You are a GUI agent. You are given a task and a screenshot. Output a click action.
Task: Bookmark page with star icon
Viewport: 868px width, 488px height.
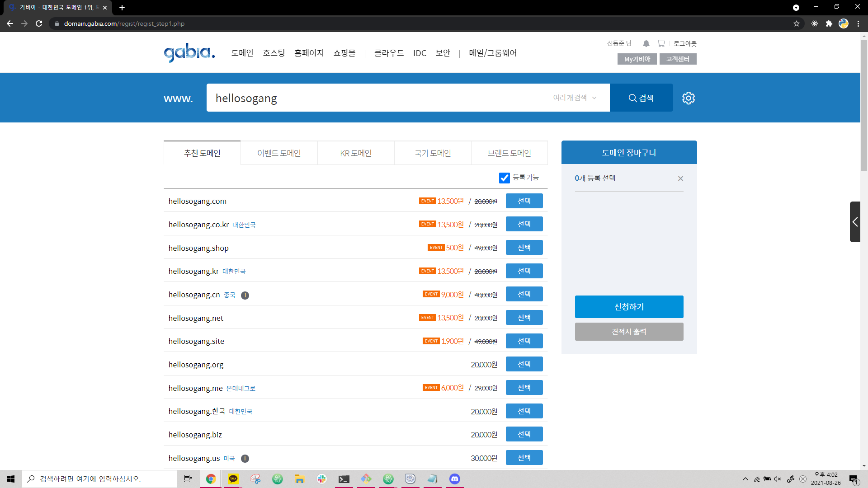point(796,23)
